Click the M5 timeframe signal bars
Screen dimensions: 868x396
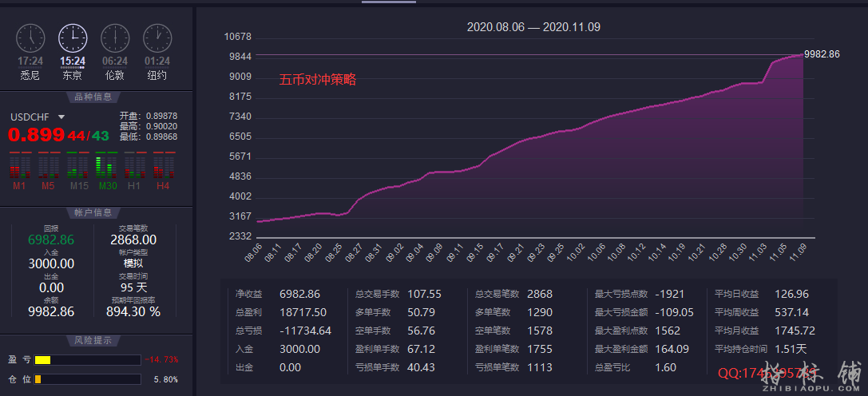(49, 167)
